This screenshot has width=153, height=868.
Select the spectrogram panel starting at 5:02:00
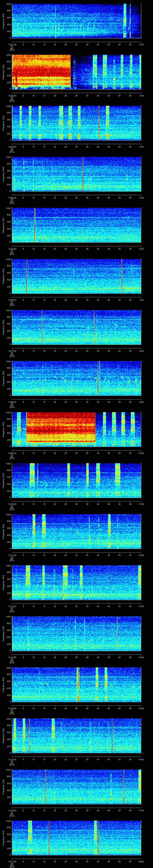click(x=76, y=72)
